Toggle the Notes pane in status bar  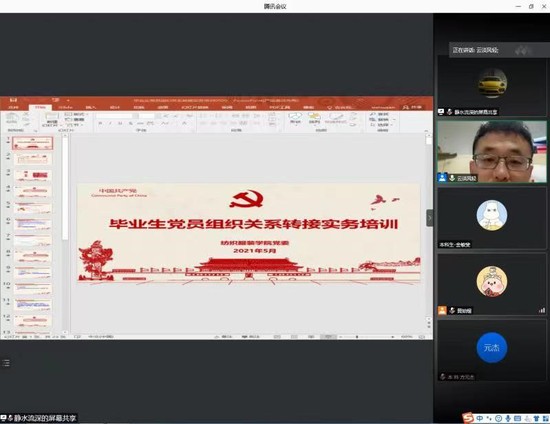[223, 337]
